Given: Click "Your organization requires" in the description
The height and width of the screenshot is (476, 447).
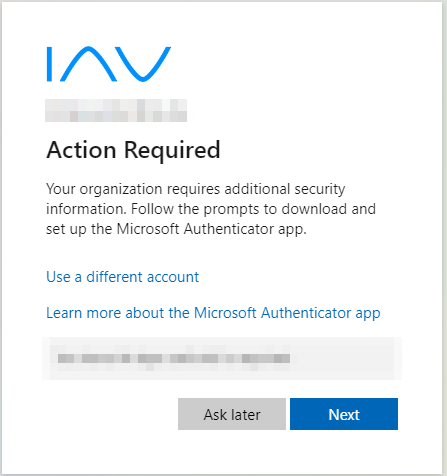Looking at the screenshot, I should pos(133,189).
